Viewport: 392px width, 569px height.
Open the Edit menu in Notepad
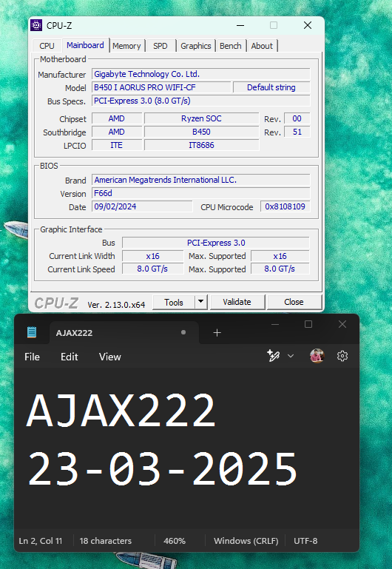click(70, 357)
